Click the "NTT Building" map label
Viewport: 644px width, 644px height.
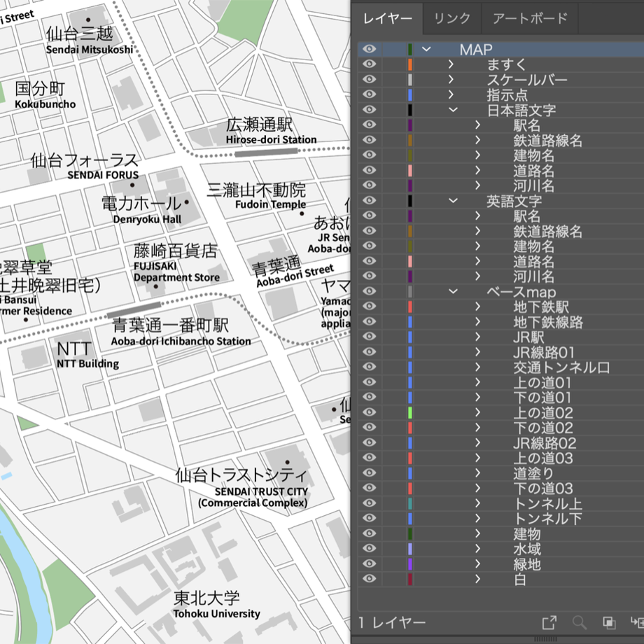pyautogui.click(x=88, y=363)
